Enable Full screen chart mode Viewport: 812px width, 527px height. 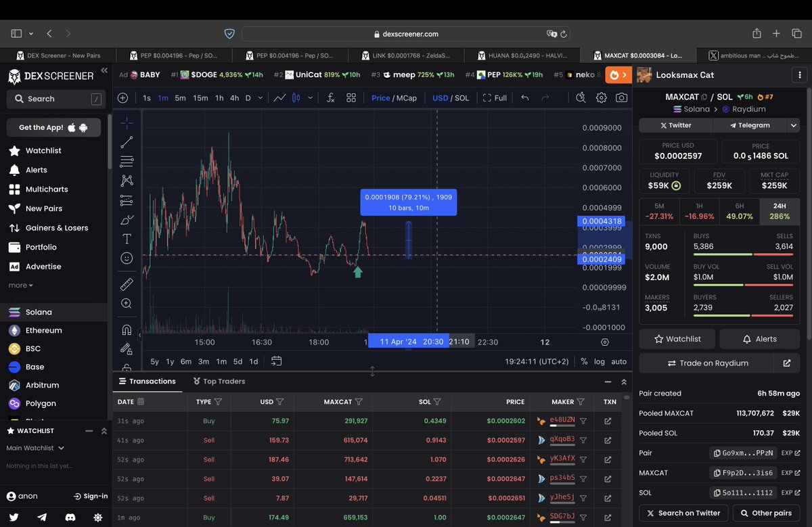click(x=495, y=98)
